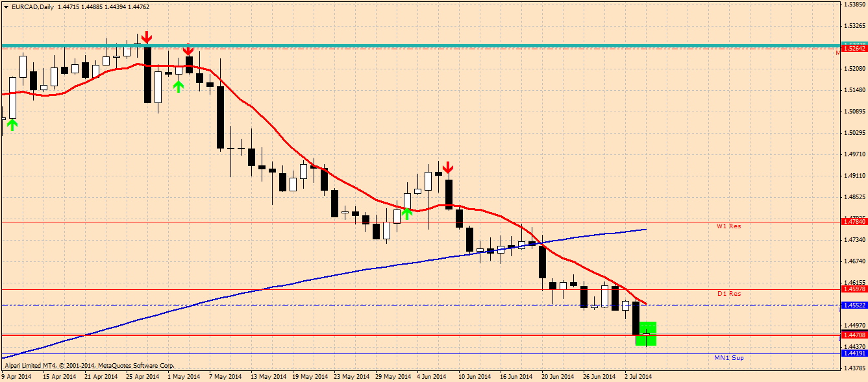Click the 1.43785 price axis value

(854, 368)
